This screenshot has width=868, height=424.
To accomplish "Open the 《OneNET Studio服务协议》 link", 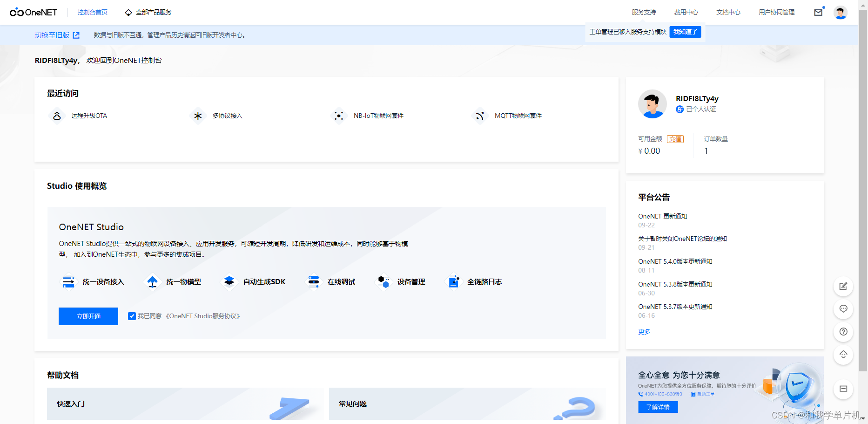I will point(202,316).
